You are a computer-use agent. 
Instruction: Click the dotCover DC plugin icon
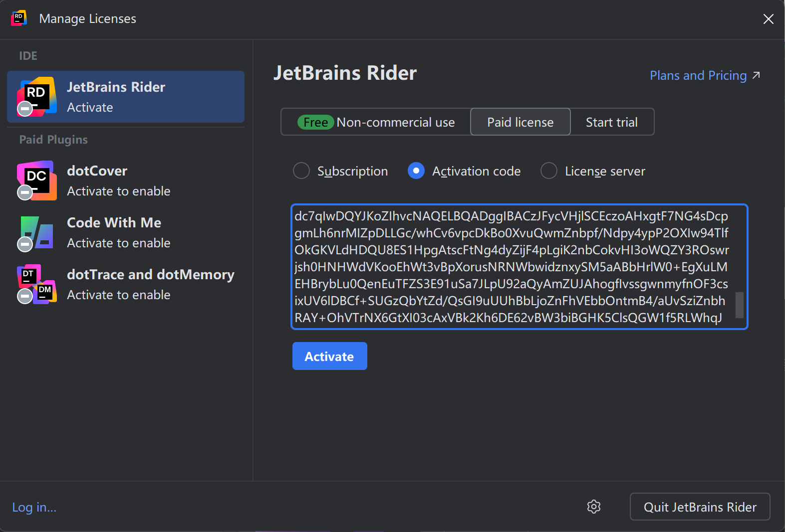[x=36, y=180]
